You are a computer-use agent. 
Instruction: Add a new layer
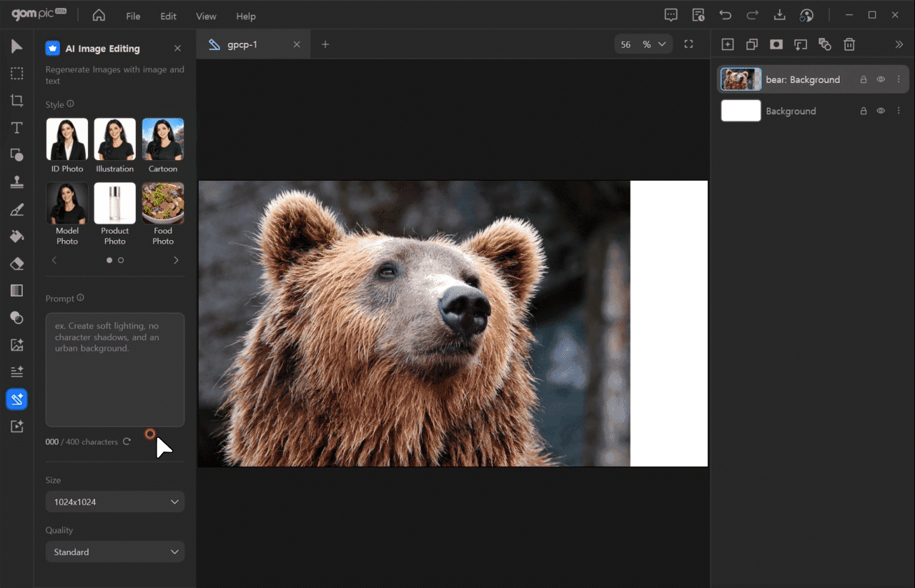pos(728,44)
